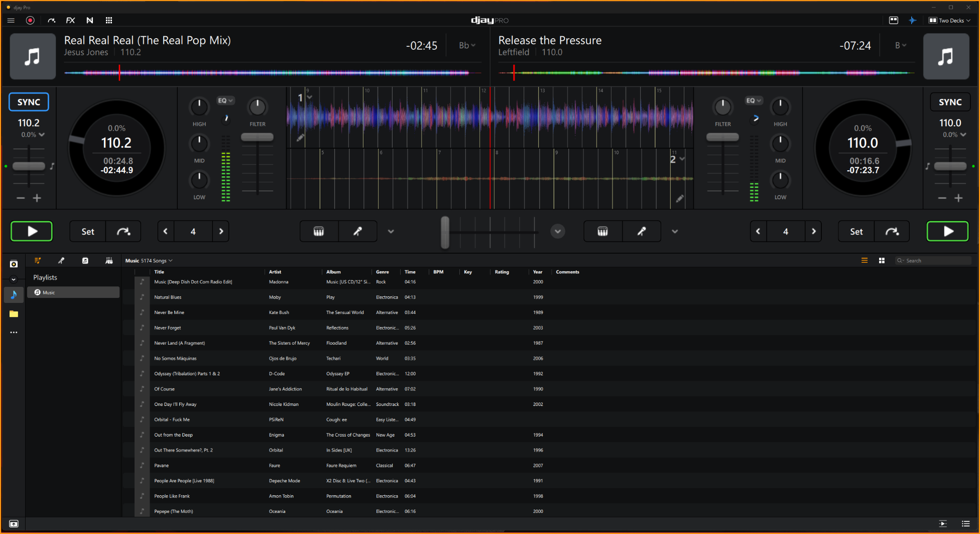This screenshot has height=534, width=980.
Task: Click the right deck tempo slider handle
Action: pyautogui.click(x=950, y=166)
